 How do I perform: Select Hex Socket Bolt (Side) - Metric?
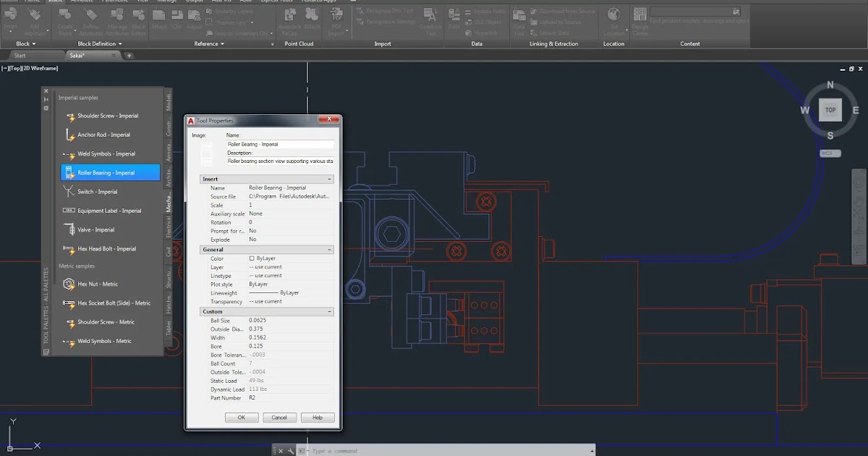[x=114, y=303]
